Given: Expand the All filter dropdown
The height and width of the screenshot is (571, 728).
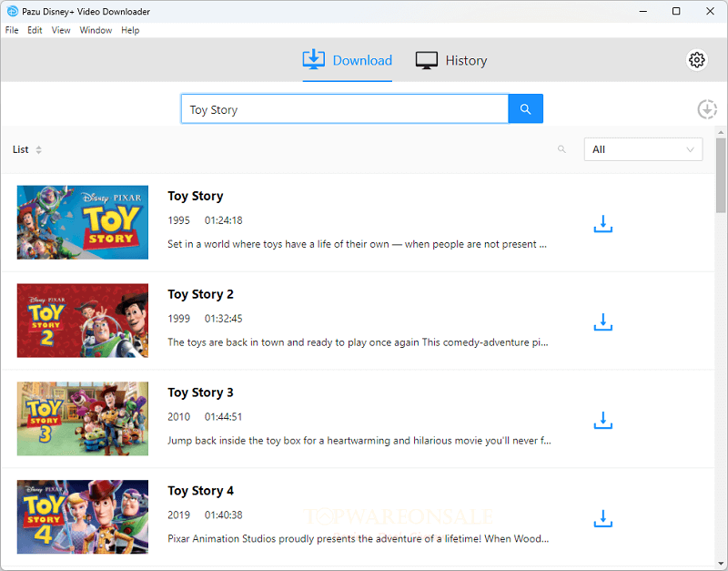Looking at the screenshot, I should click(642, 149).
